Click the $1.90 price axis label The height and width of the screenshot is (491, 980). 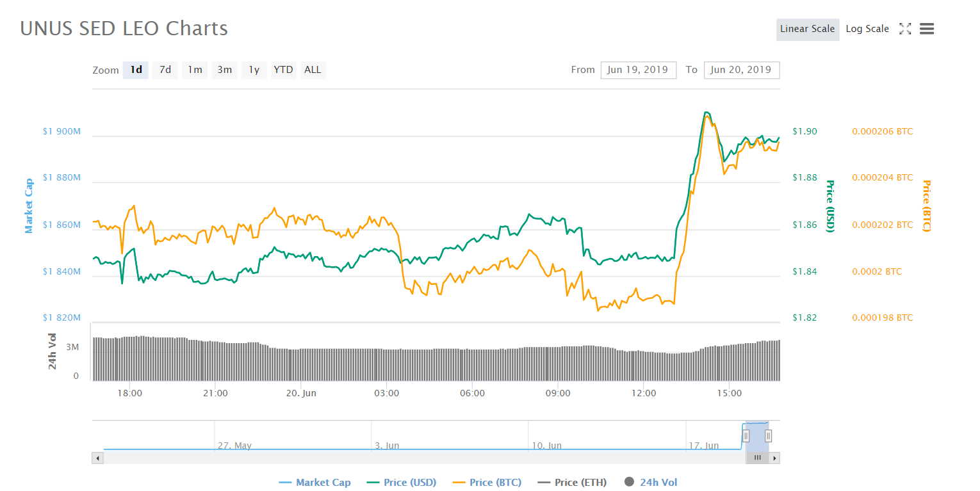coord(804,131)
